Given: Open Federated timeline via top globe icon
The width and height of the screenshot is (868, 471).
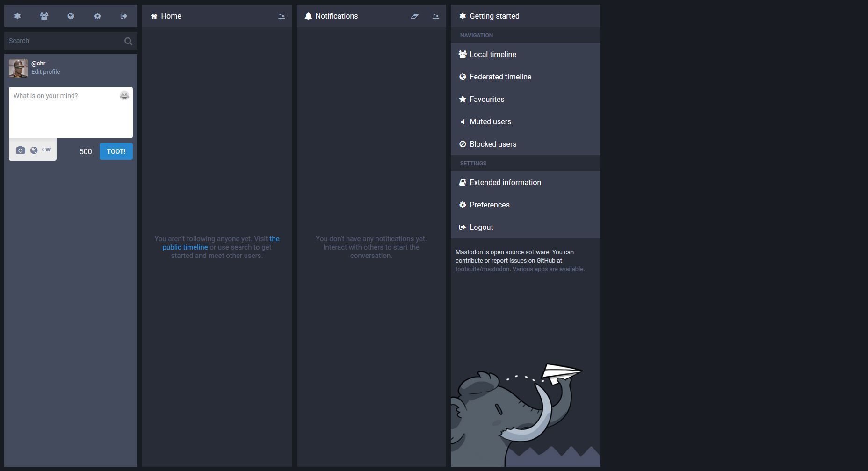Looking at the screenshot, I should coord(71,16).
